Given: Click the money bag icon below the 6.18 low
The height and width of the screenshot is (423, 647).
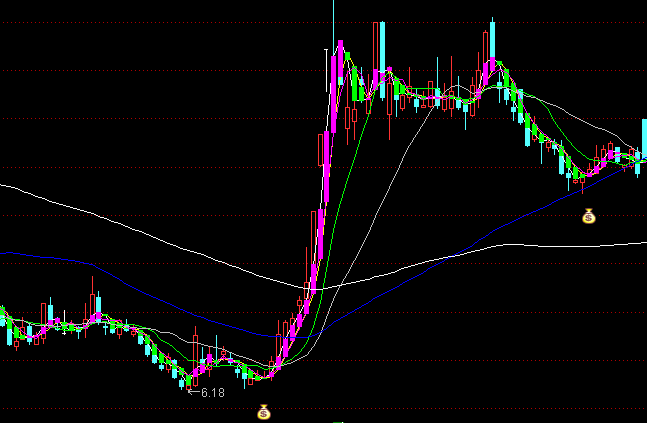Looking at the screenshot, I should pos(264,411).
